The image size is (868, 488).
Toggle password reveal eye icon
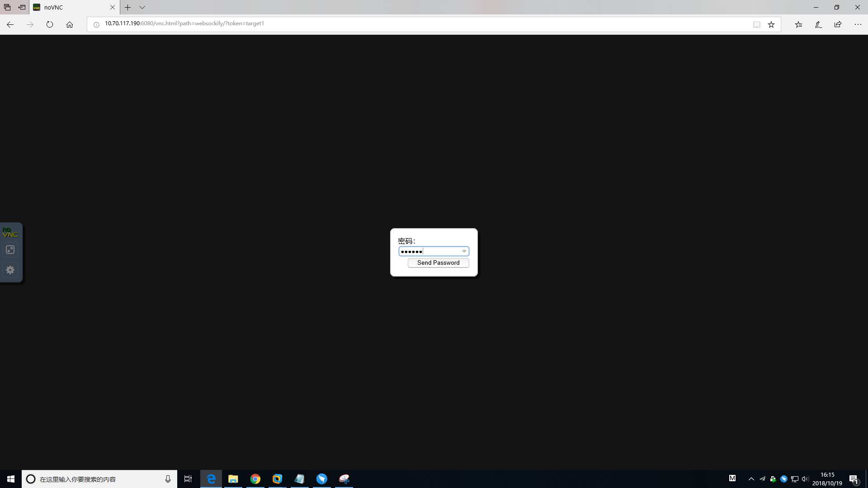tap(464, 251)
